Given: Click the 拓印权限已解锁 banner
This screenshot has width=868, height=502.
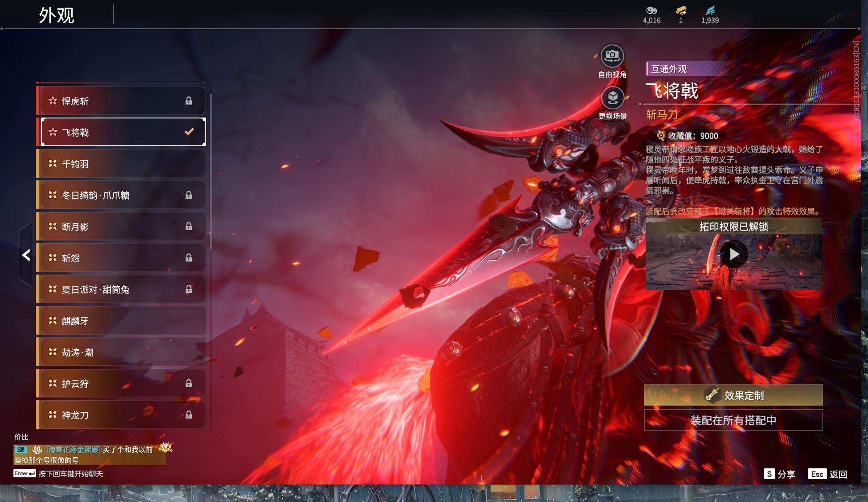Looking at the screenshot, I should [734, 227].
